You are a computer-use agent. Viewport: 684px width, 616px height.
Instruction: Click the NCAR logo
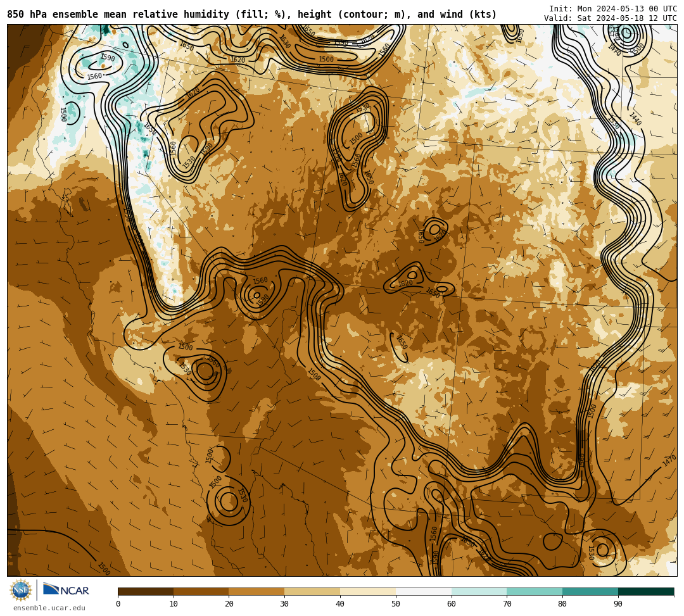66,590
